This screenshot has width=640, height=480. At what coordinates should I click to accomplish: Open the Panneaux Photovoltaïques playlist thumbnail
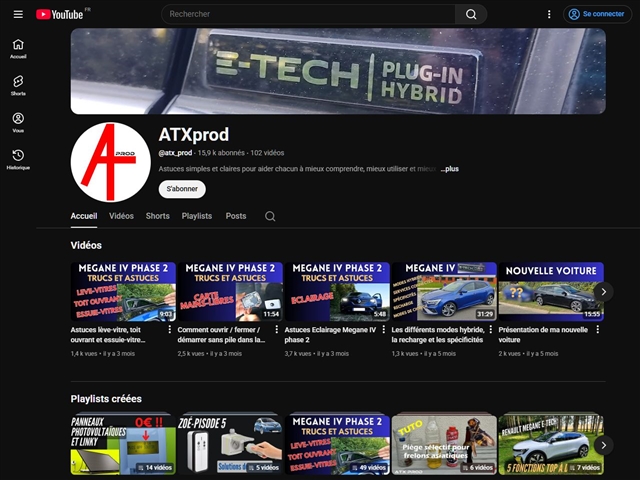122,444
